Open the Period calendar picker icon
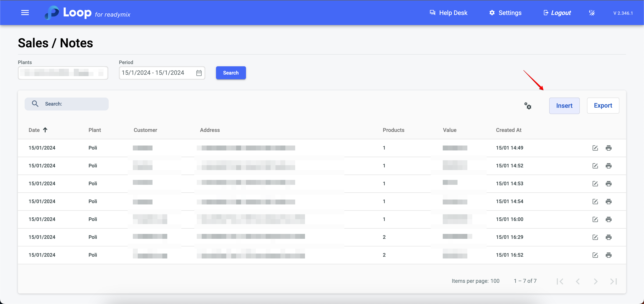The height and width of the screenshot is (304, 644). pyautogui.click(x=199, y=73)
